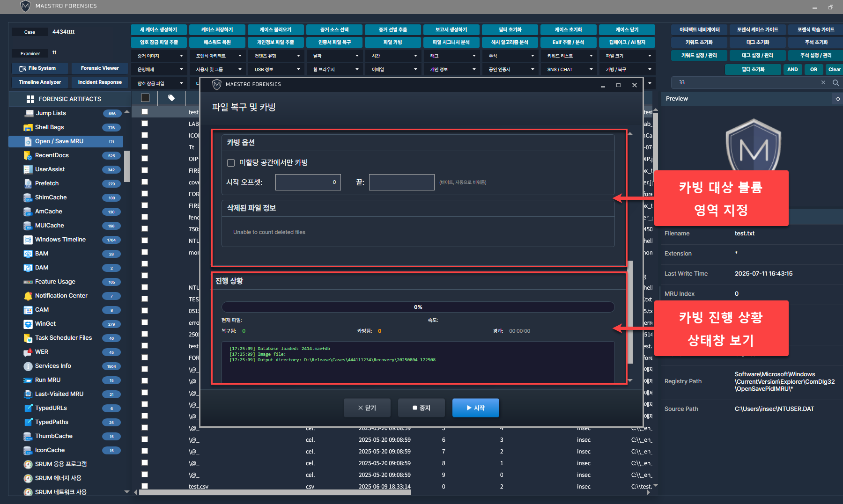The height and width of the screenshot is (504, 843).
Task: Click the 시작 오프셋 input field
Action: 308,182
